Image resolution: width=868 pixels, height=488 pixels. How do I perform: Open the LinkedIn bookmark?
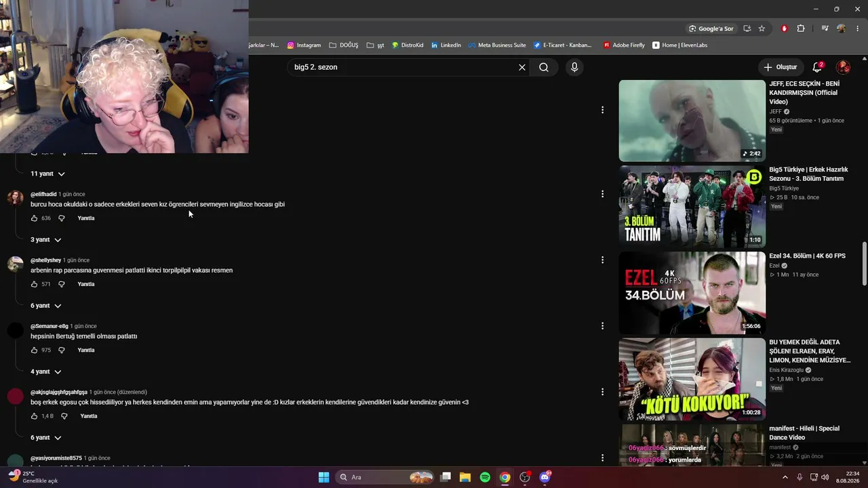click(446, 45)
